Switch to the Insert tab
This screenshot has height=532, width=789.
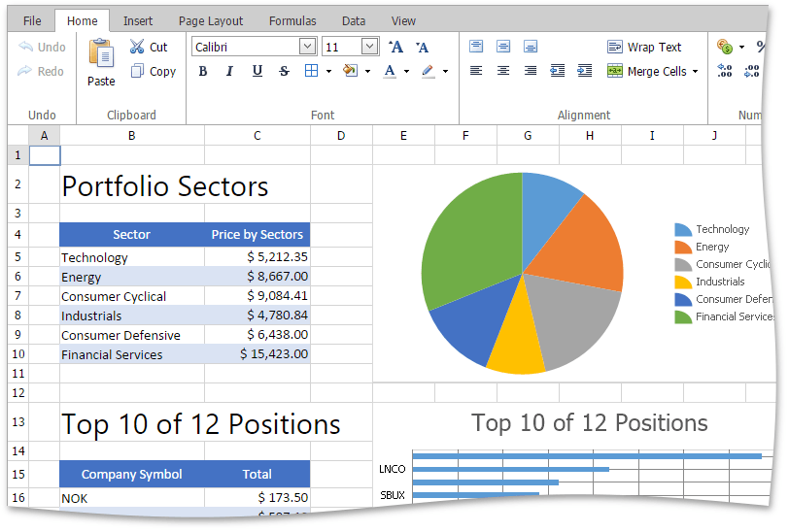(x=138, y=21)
